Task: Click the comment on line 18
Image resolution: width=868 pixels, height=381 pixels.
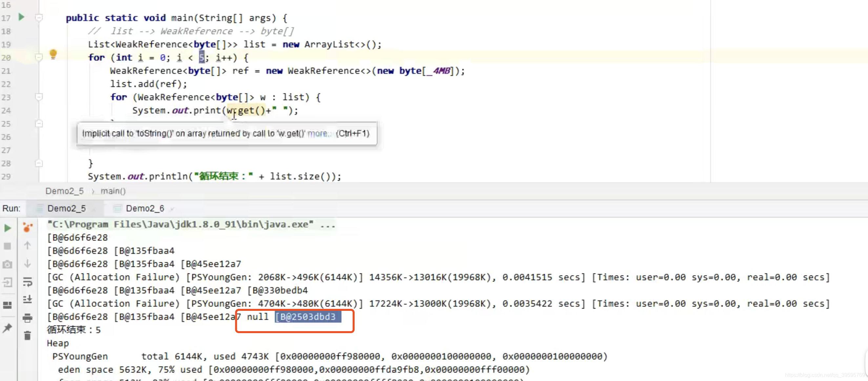Action: pyautogui.click(x=191, y=31)
